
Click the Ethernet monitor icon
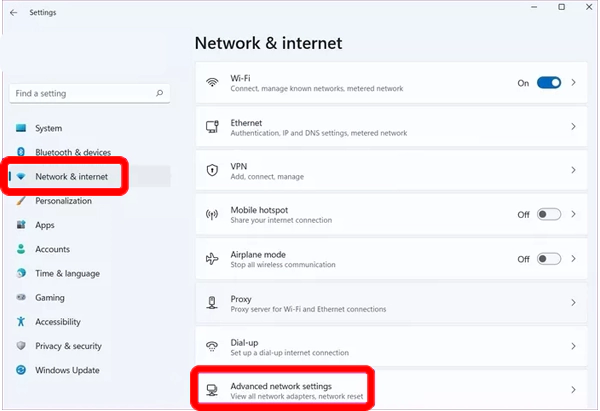(x=212, y=127)
